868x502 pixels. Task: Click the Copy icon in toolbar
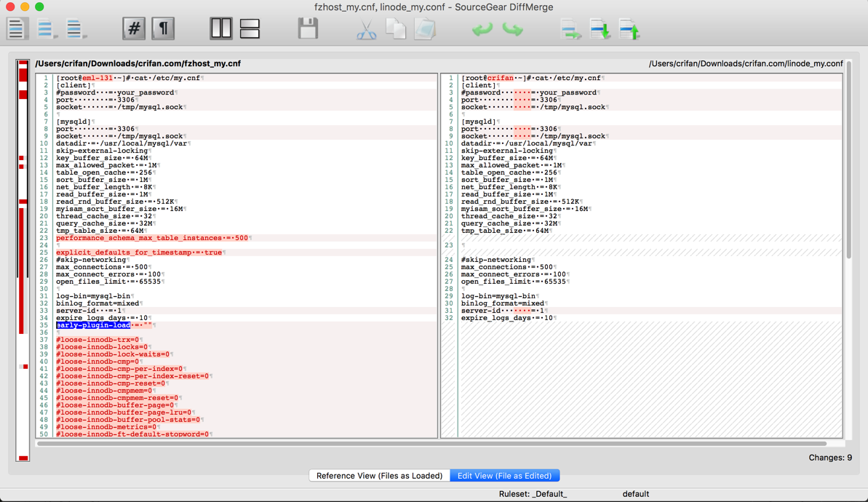(x=395, y=29)
